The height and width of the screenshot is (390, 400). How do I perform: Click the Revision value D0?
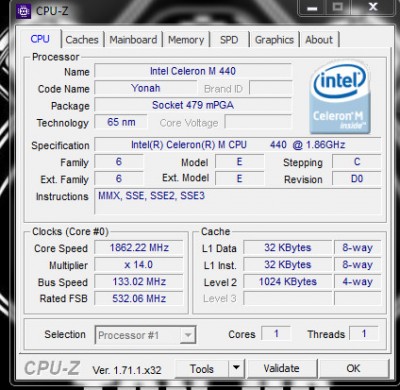point(357,179)
